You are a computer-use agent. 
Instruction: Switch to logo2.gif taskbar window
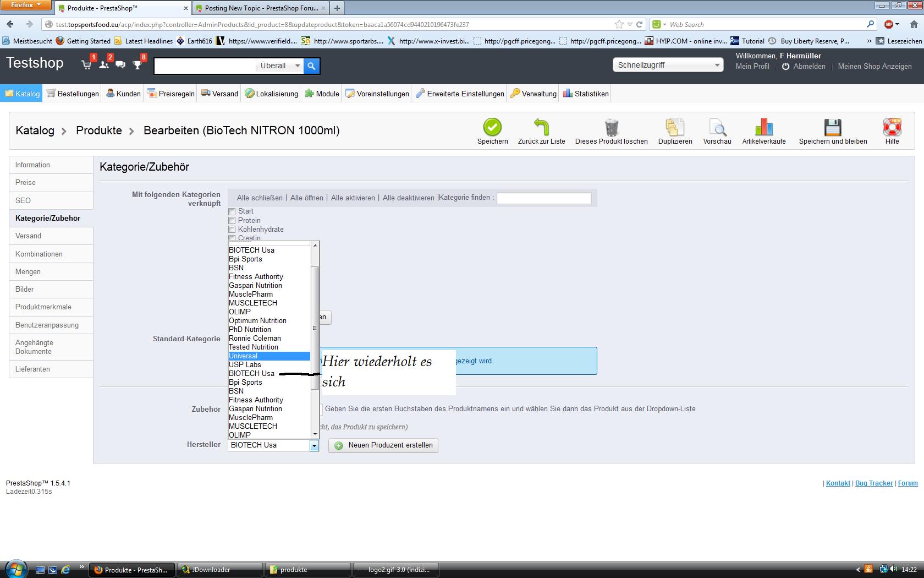(x=395, y=570)
